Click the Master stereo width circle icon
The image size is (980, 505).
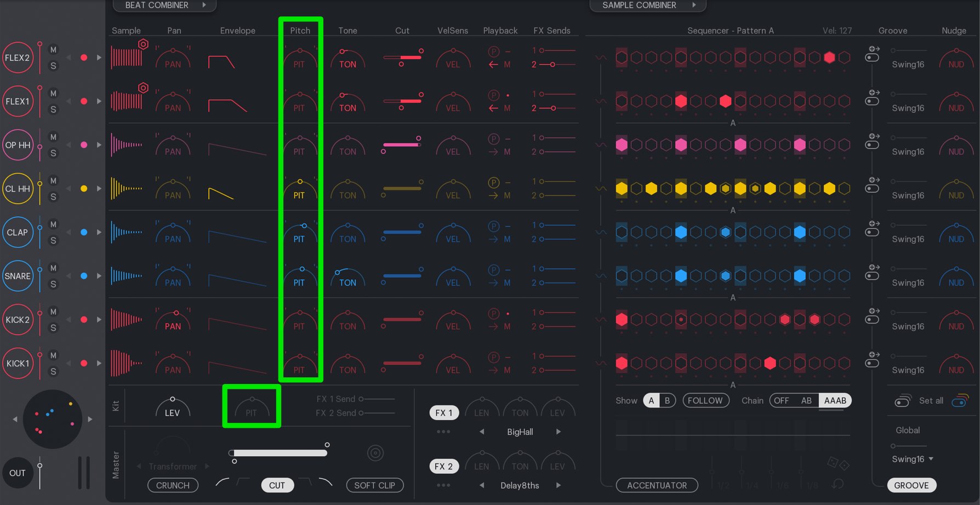pyautogui.click(x=375, y=453)
